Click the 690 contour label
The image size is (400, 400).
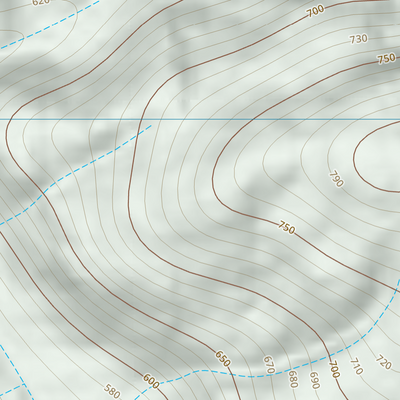coord(314,380)
